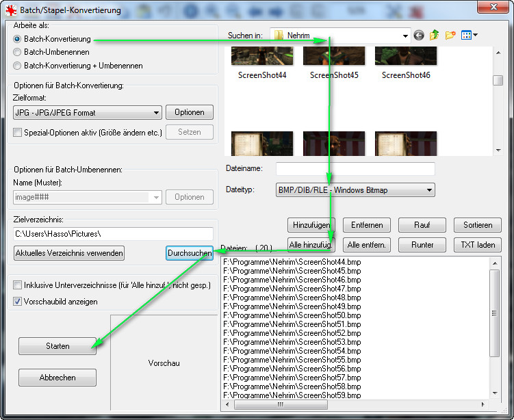The image size is (514, 420).
Task: Go up one folder level
Action: [434, 36]
